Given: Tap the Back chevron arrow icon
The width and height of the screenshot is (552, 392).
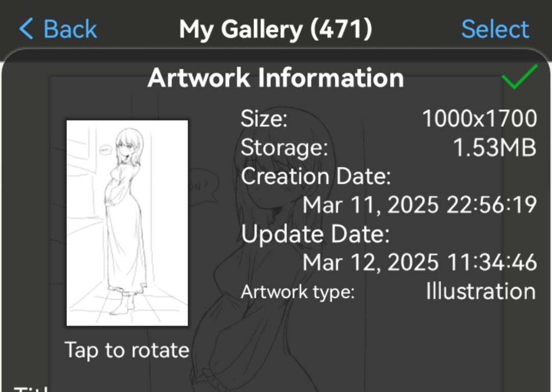Looking at the screenshot, I should pyautogui.click(x=26, y=29).
